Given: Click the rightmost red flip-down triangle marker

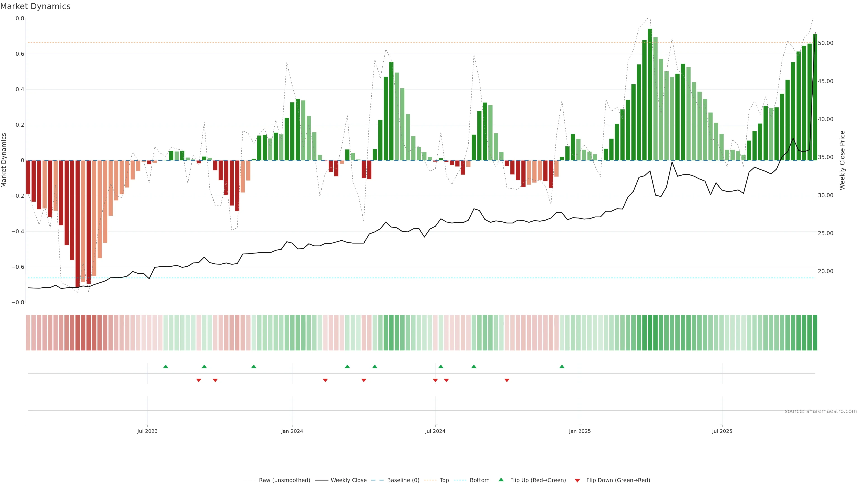Looking at the screenshot, I should tap(507, 380).
